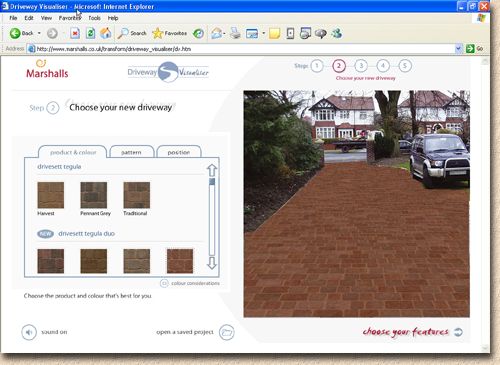Click the open a saved project folder icon
The image size is (500, 365).
pyautogui.click(x=227, y=332)
